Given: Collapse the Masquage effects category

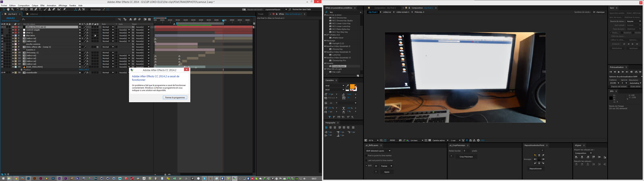Looking at the screenshot, I should [x=325, y=41].
